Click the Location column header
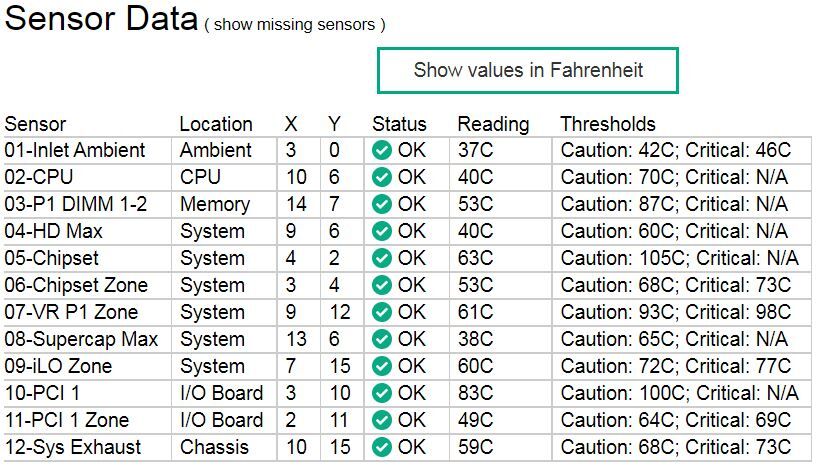The height and width of the screenshot is (476, 826). (x=216, y=124)
